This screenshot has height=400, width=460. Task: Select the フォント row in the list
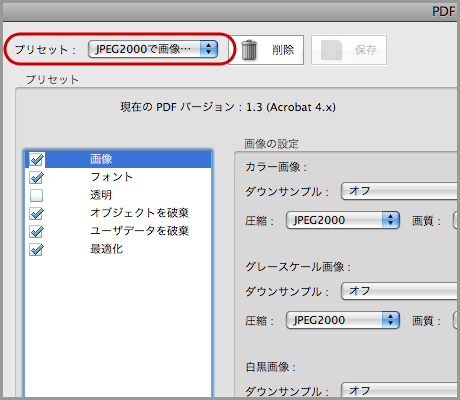click(118, 177)
